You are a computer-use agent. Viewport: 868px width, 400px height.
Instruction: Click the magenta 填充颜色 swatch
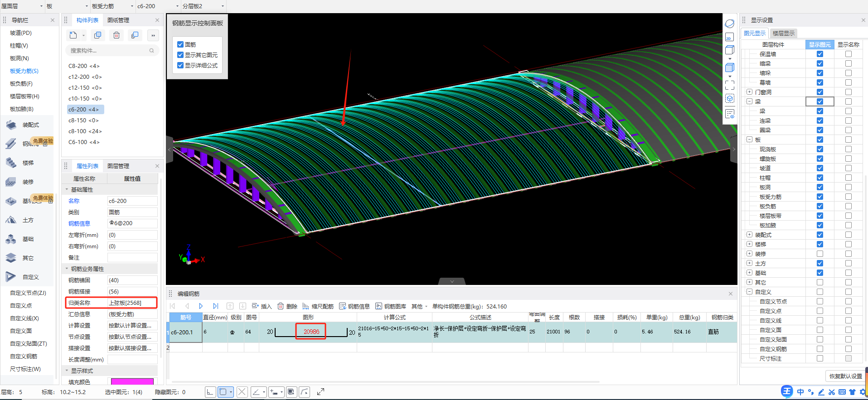[x=132, y=382]
